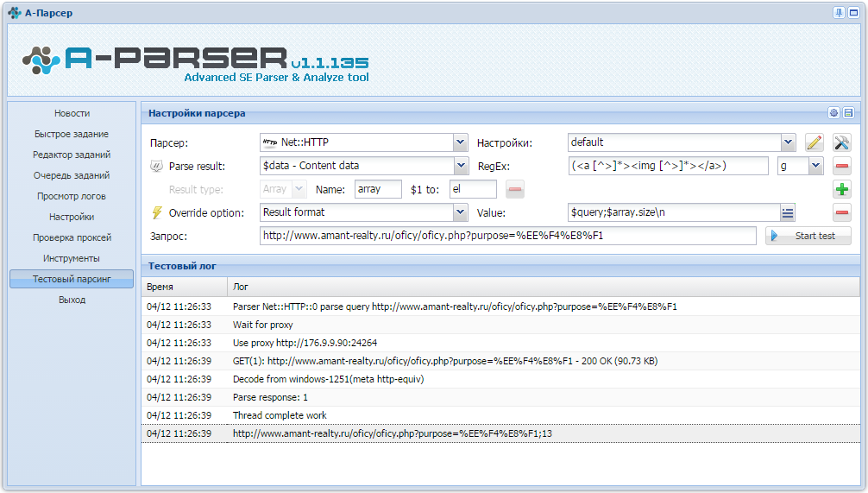Viewport: 868px width, 493px height.
Task: Select the 'Parse response: 1' log row
Action: [501, 398]
